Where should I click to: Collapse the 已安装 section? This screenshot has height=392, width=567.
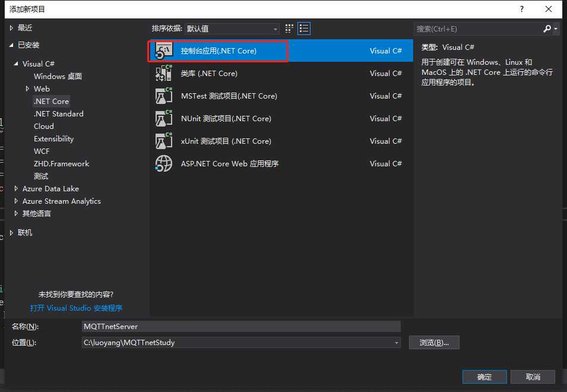(11, 45)
